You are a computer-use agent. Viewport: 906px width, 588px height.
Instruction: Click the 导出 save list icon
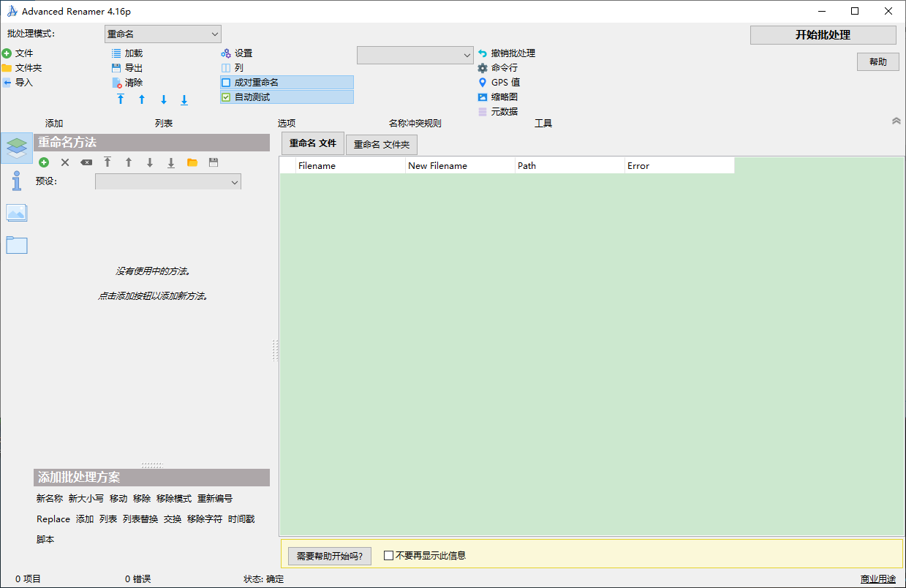tap(116, 68)
